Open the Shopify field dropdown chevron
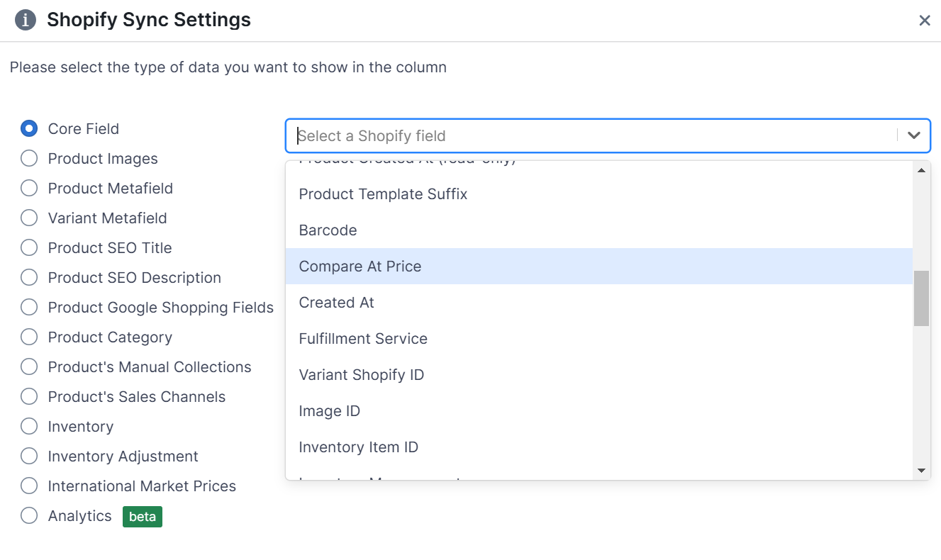941x560 pixels. [x=914, y=135]
